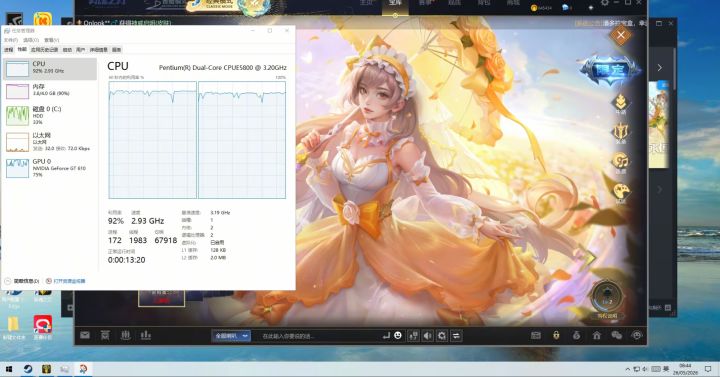The width and height of the screenshot is (720, 377).
Task: Switch to the 启动 startup tab
Action: point(68,50)
